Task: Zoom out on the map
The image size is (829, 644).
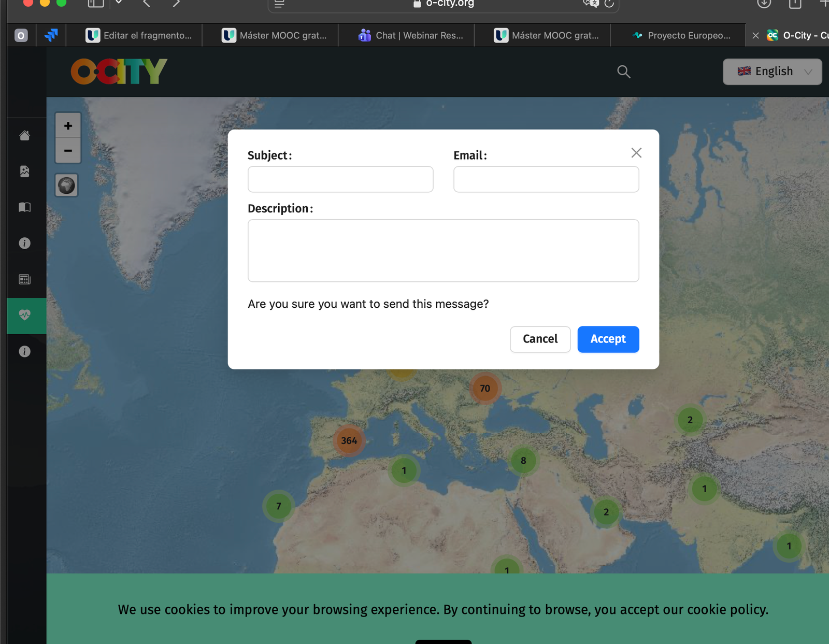Action: coord(68,151)
